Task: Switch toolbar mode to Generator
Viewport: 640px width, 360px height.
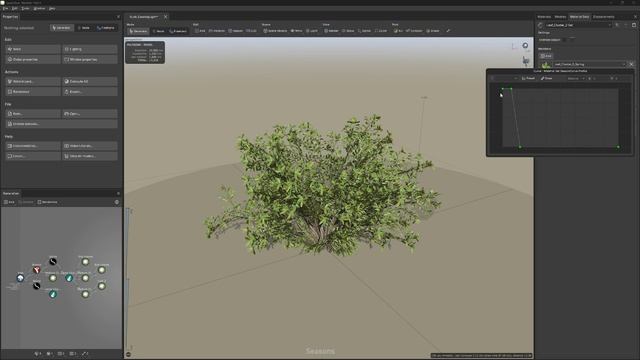Action: click(138, 31)
